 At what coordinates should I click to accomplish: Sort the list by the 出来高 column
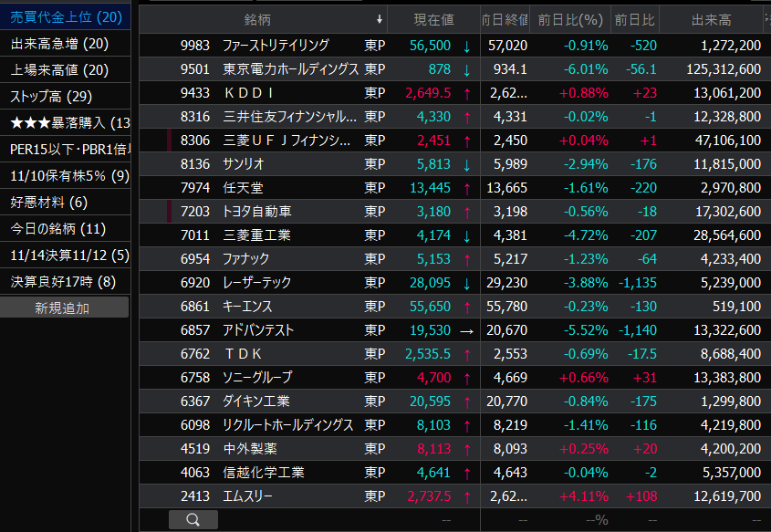[711, 19]
